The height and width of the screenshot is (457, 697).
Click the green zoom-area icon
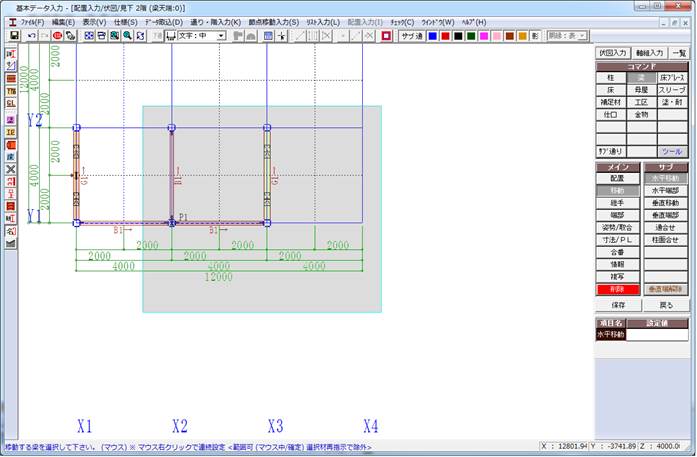[115, 36]
